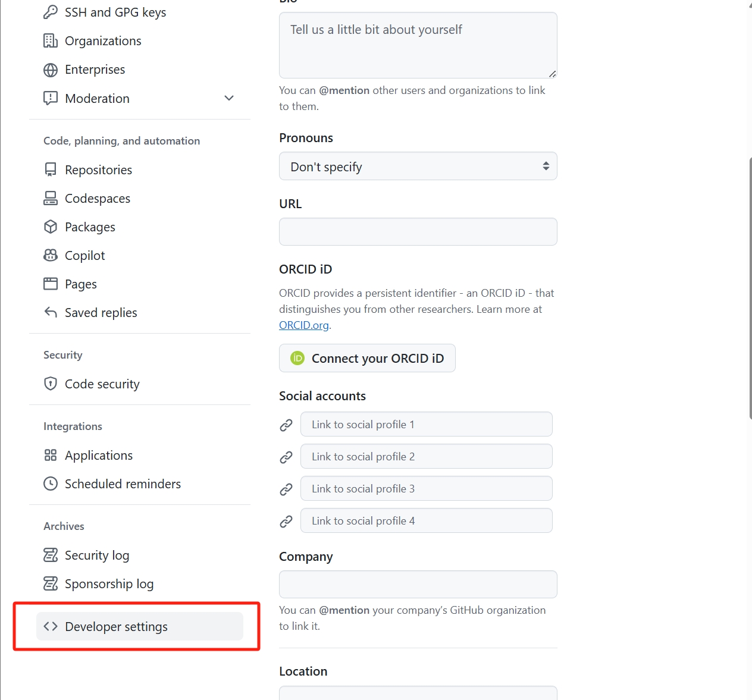Click the URL text field
Screen dimensions: 752x700
418,231
